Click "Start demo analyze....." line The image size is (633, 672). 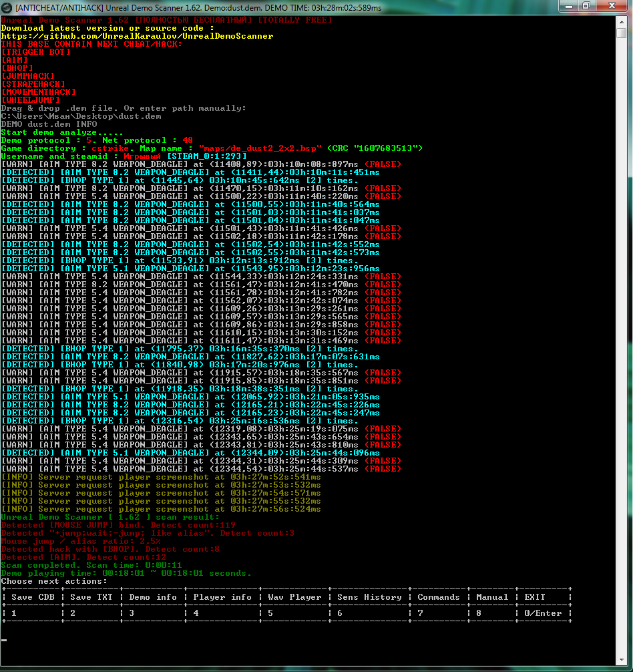62,132
